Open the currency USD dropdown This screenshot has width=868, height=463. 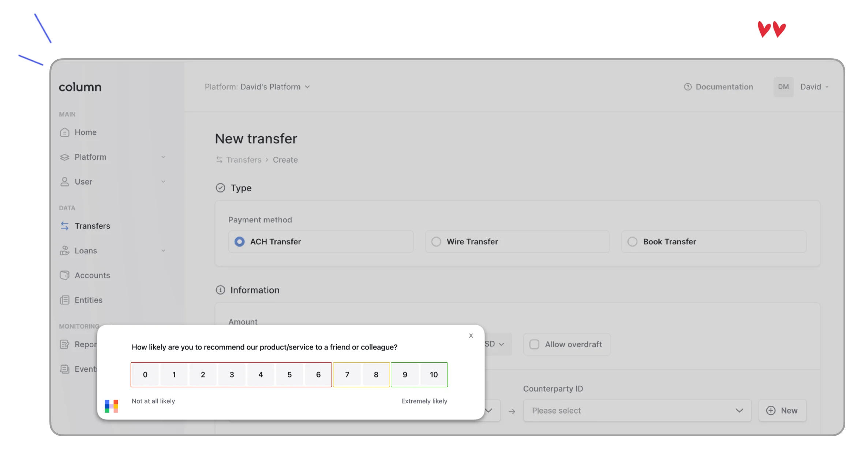coord(498,344)
